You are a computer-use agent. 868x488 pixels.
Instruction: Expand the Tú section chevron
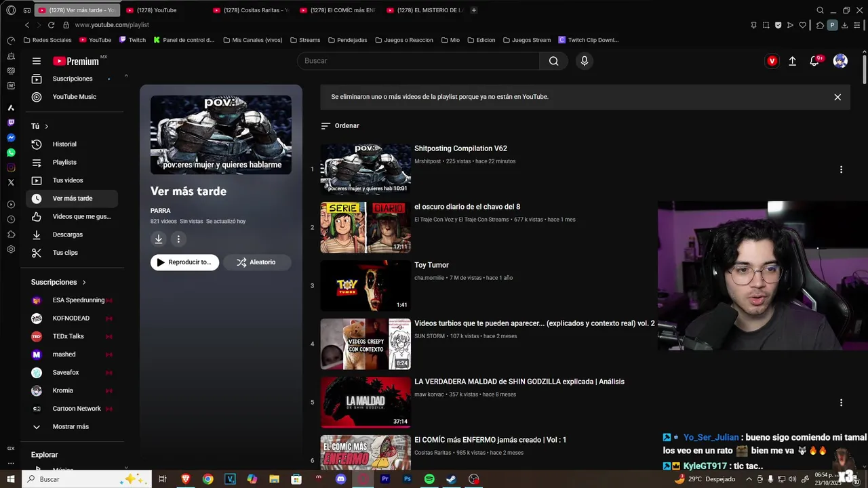click(x=46, y=126)
